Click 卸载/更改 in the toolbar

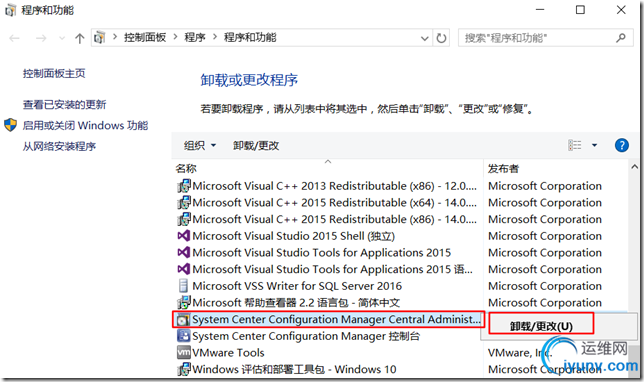pos(256,145)
